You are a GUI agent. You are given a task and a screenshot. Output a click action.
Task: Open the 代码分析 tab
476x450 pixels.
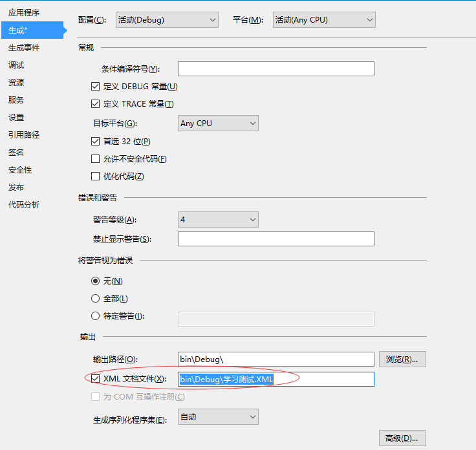pyautogui.click(x=24, y=205)
